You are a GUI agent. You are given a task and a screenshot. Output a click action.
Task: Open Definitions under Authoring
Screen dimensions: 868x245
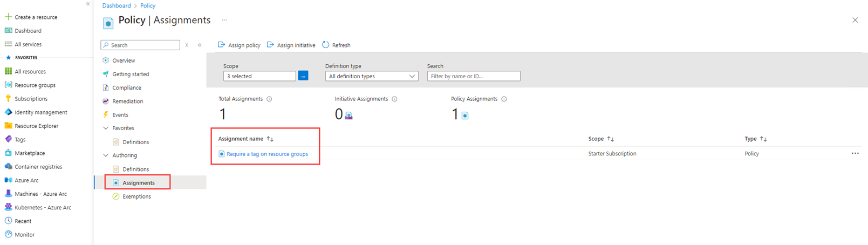135,169
